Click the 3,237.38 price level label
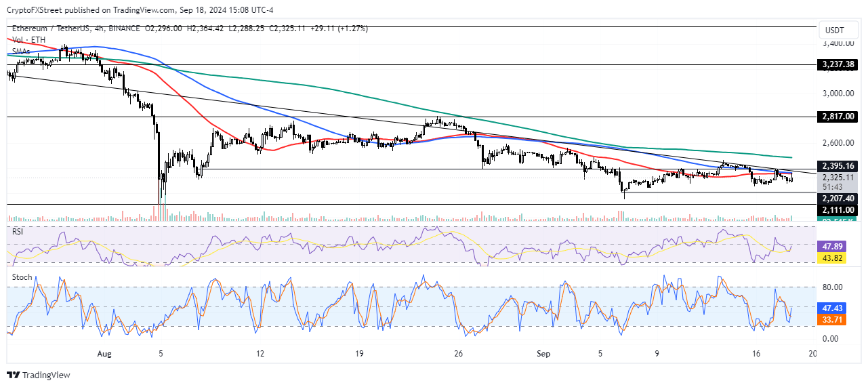 coord(838,64)
